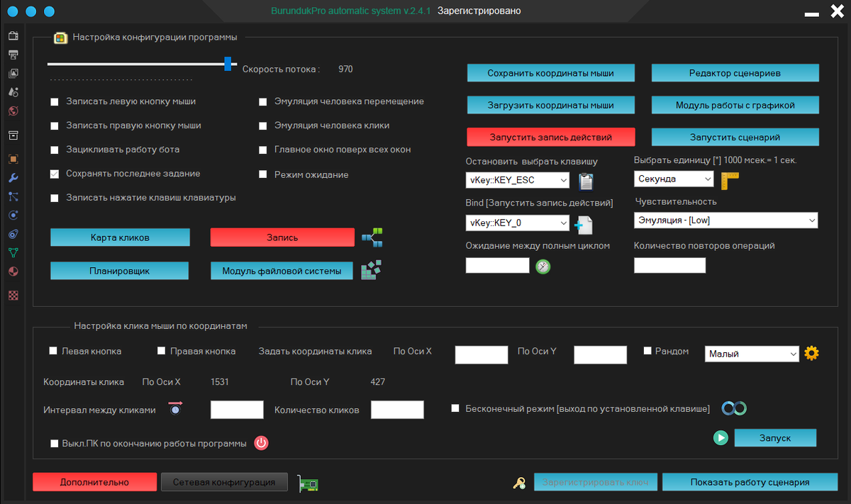Click the droplets and clock sidebar icon
Viewport: 851px width, 504px height.
point(13,92)
